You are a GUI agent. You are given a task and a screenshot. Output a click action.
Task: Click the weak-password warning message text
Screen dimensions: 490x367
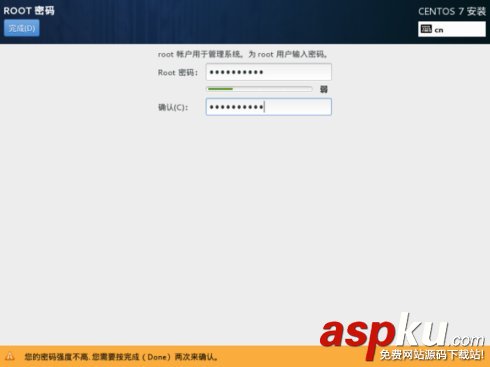tap(122, 357)
